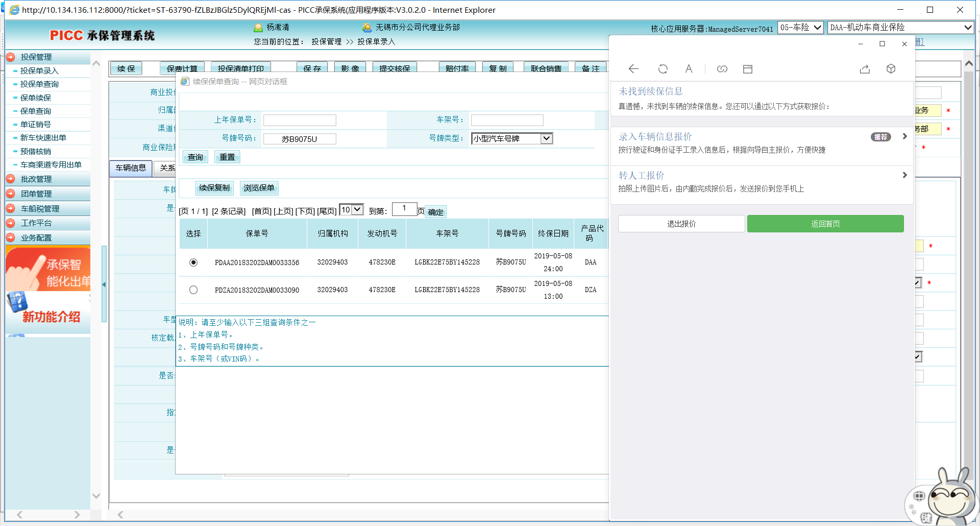
Task: Open 录入车辆信息报价 option
Action: coord(761,143)
